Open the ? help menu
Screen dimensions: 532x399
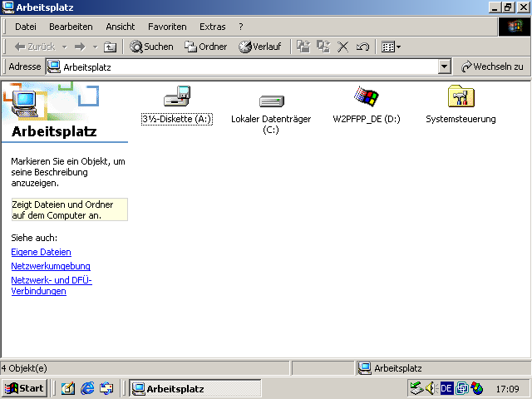pos(241,27)
